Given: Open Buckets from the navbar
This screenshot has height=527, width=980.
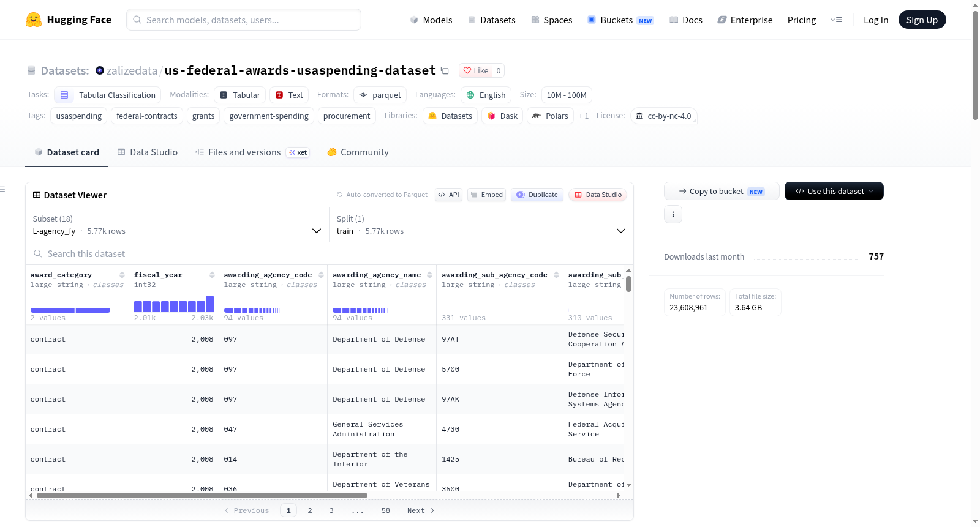Looking at the screenshot, I should 620,20.
